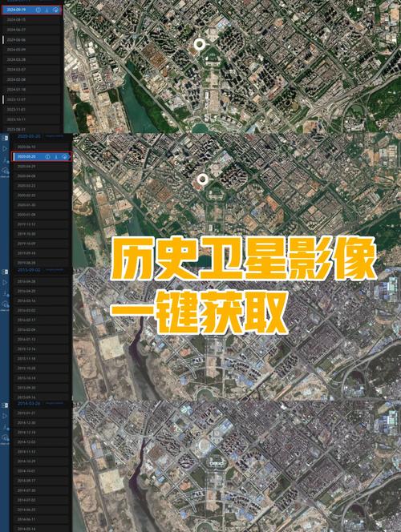Select the 2020-04-08 imagery date

42,176
